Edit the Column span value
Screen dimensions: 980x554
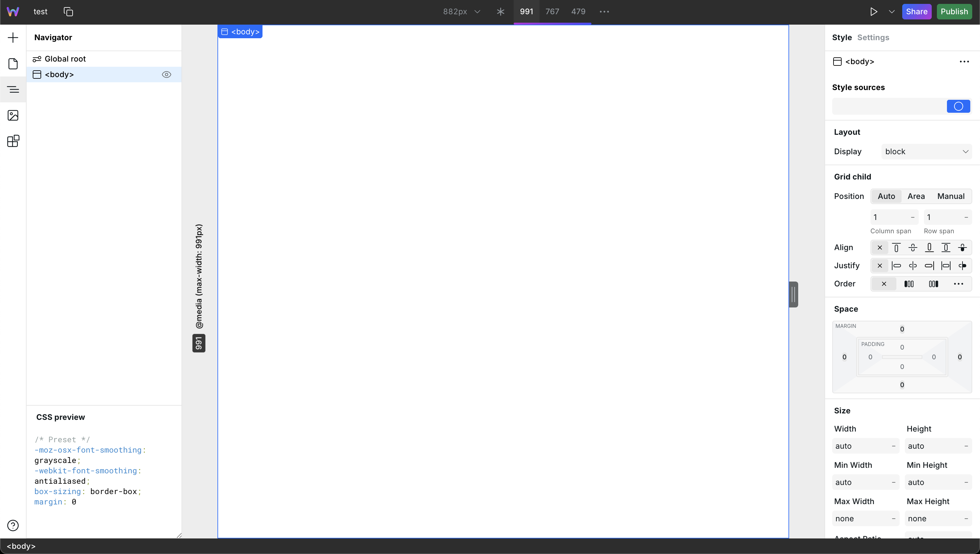(890, 217)
